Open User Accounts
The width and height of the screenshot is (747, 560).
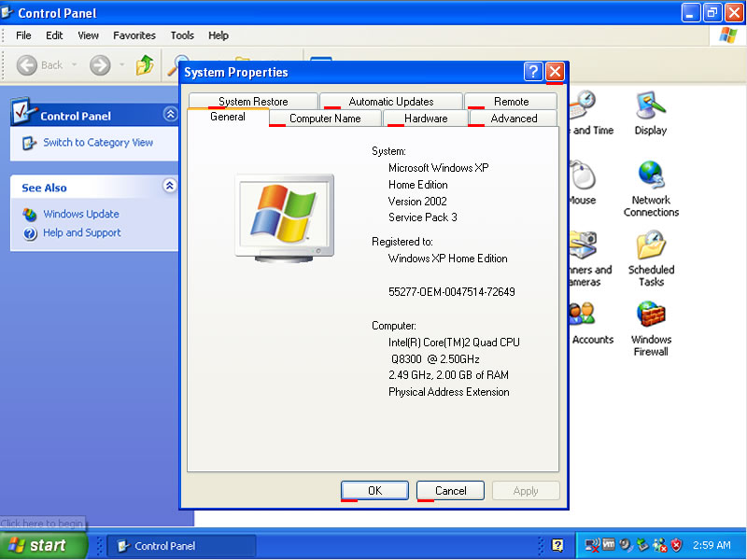[x=590, y=319]
